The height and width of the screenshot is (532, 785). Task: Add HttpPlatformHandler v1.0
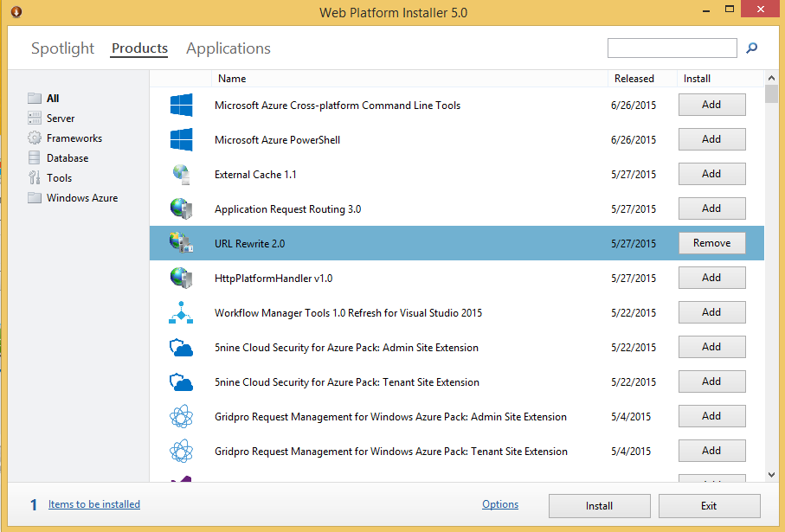tap(712, 278)
